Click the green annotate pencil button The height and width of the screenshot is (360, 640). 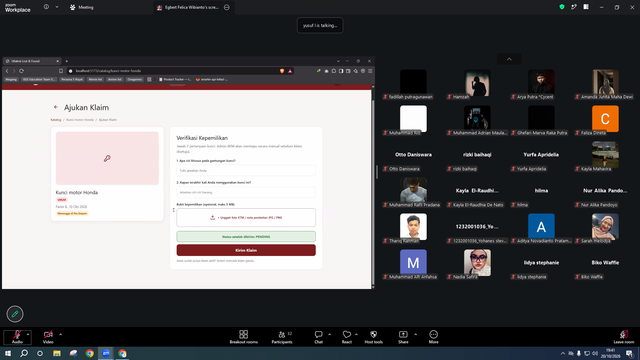pyautogui.click(x=15, y=314)
